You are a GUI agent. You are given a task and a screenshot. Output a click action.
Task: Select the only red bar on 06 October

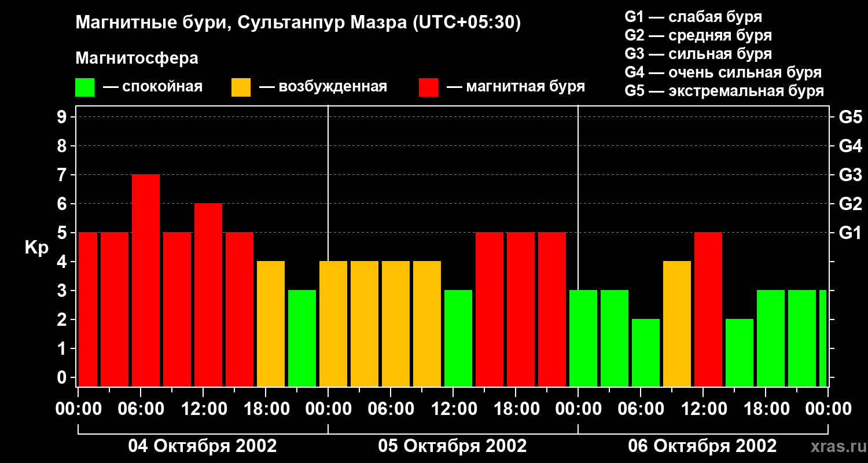(708, 309)
